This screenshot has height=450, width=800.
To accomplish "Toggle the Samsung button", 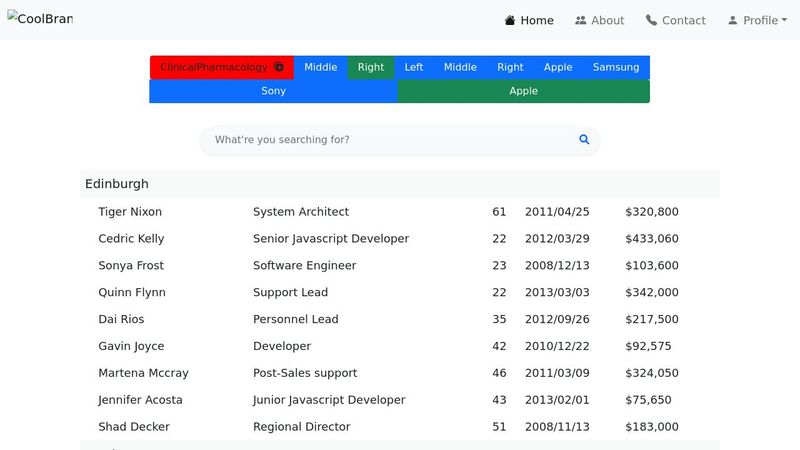I will point(616,68).
